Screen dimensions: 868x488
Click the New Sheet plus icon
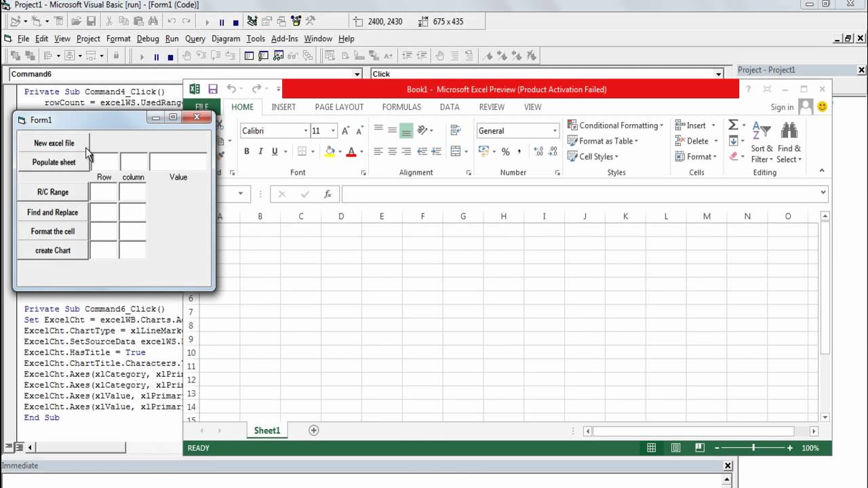[x=314, y=430]
